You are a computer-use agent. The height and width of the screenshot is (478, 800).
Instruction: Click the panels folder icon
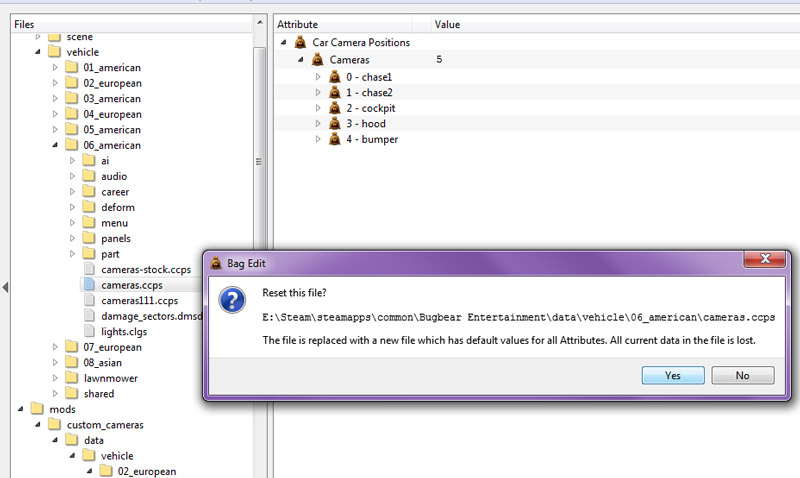(89, 238)
